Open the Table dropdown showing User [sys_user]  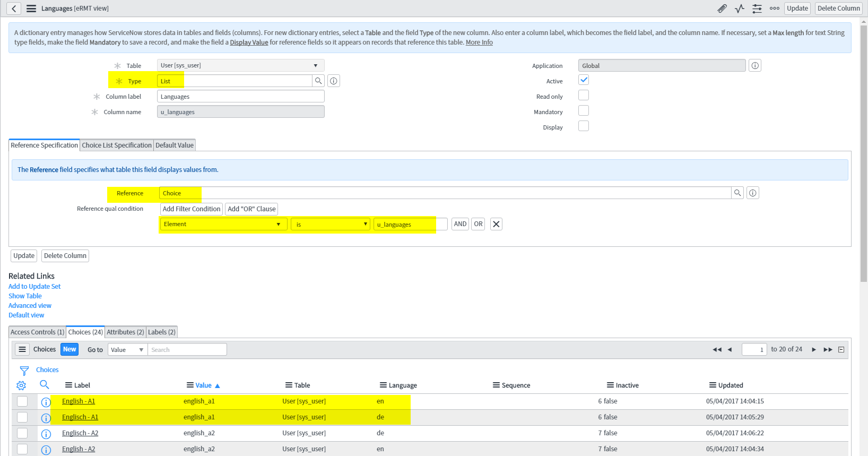point(240,65)
